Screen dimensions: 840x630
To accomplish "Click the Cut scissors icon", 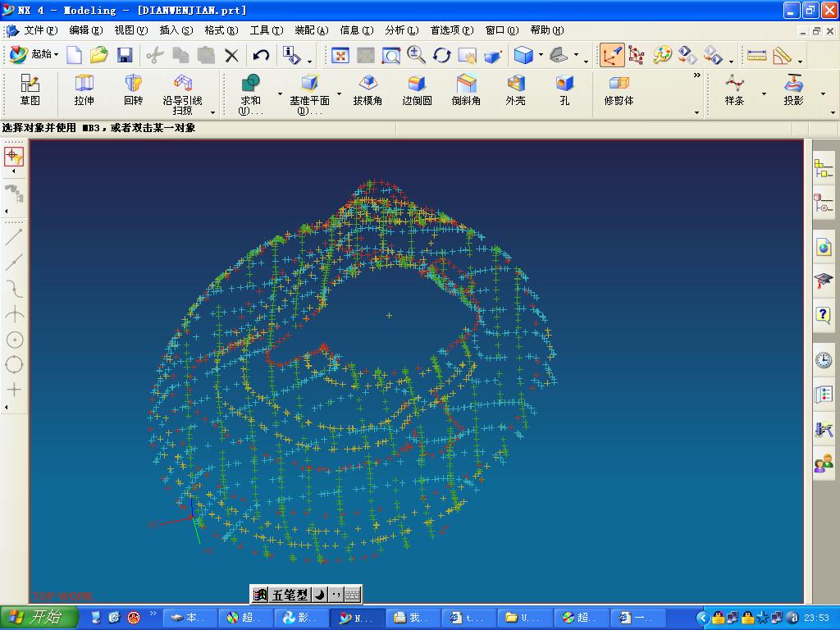I will tap(155, 55).
